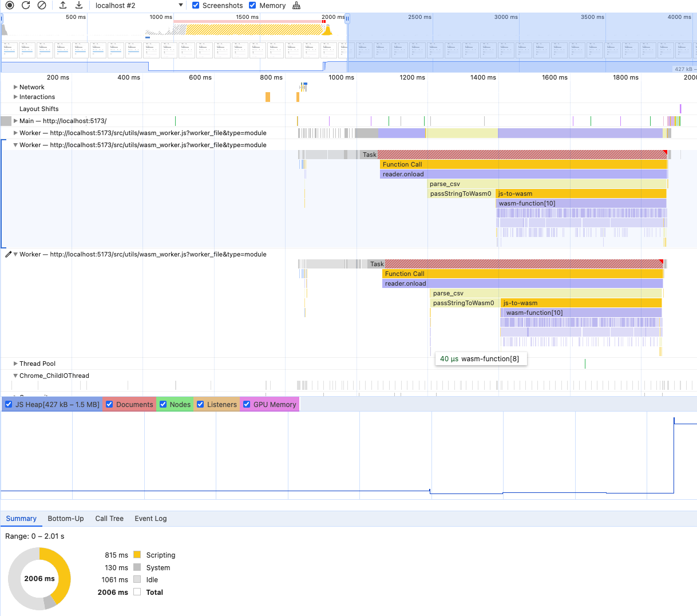Click the right overview range handle
The image size is (697, 616).
coord(347,19)
